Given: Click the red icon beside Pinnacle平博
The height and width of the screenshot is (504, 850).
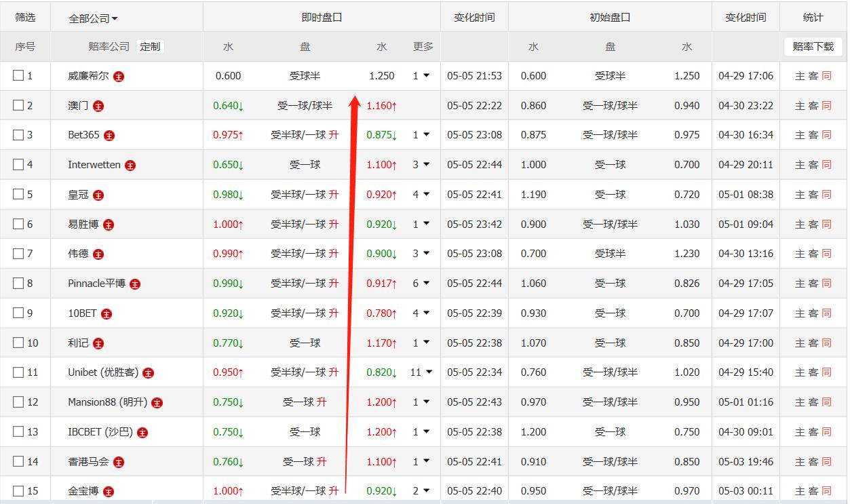Looking at the screenshot, I should [x=135, y=284].
